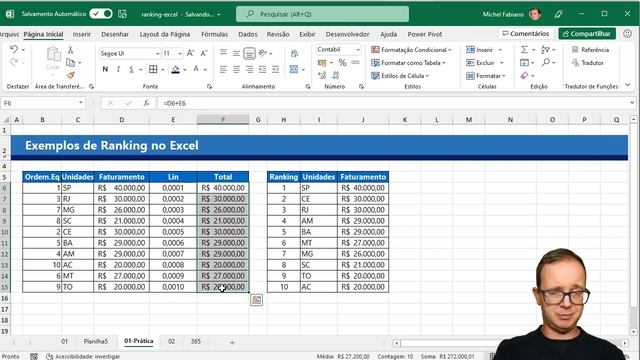The width and height of the screenshot is (640, 360).
Task: Open the Power Pivot tab
Action: point(424,34)
